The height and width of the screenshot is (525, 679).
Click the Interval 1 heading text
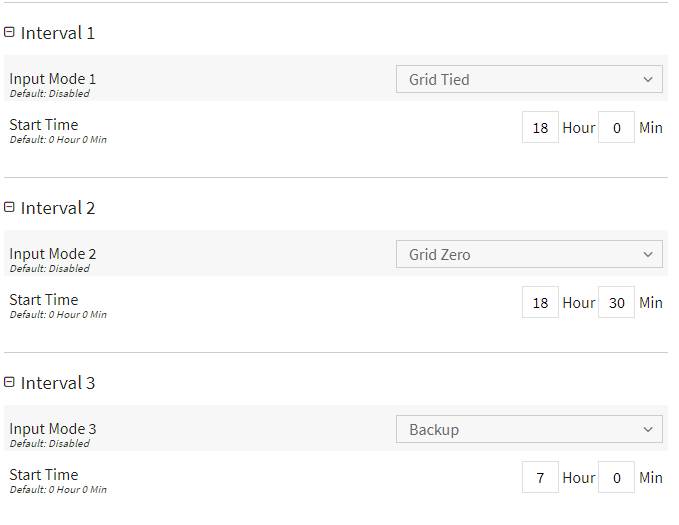click(58, 33)
